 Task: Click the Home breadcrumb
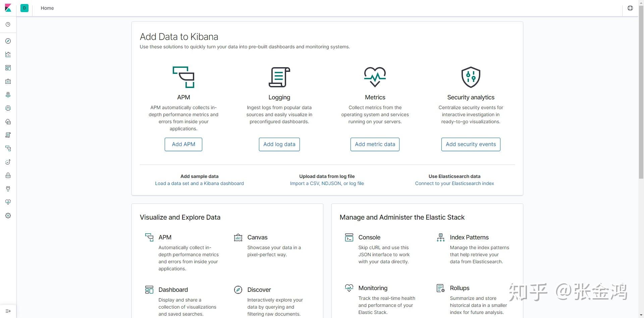(47, 8)
